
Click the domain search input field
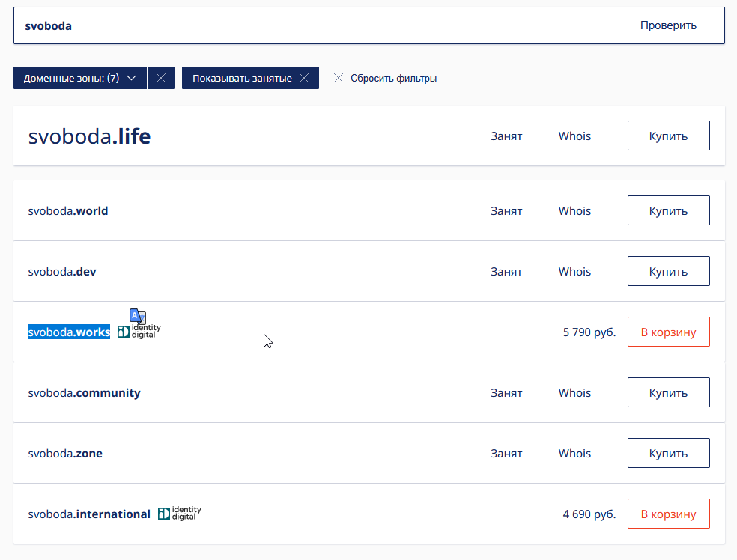313,25
